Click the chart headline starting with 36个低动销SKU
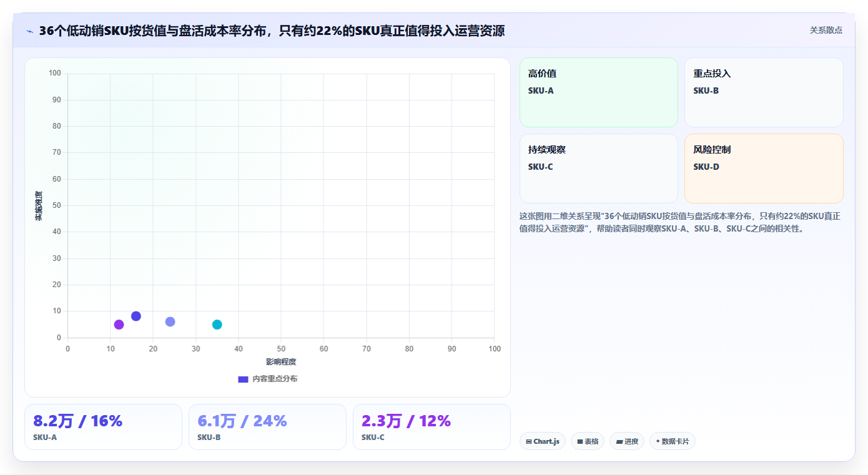Viewport: 868px width, 475px height. point(272,31)
